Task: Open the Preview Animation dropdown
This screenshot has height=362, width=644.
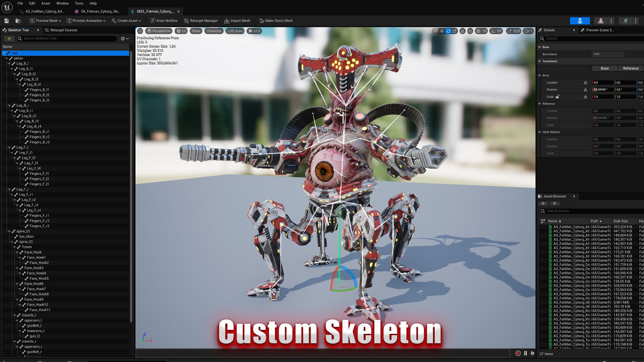Action: pyautogui.click(x=86, y=21)
